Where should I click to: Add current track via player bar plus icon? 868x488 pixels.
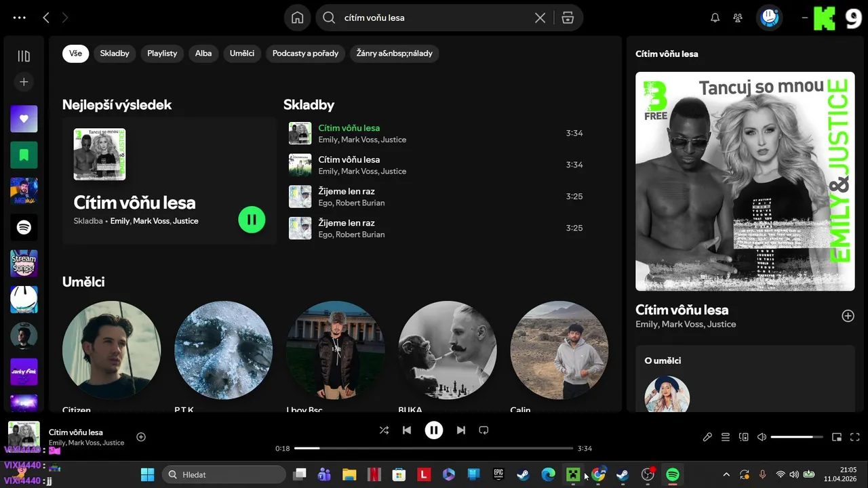(x=141, y=437)
